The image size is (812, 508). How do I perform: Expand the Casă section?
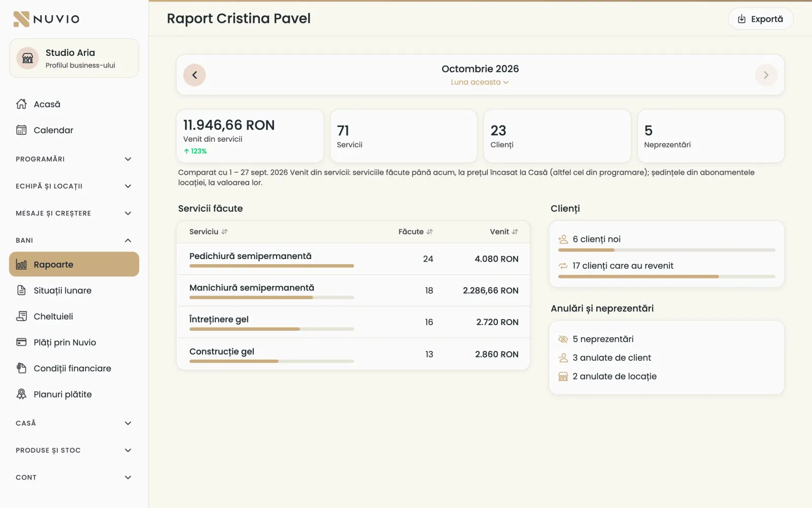pos(74,423)
